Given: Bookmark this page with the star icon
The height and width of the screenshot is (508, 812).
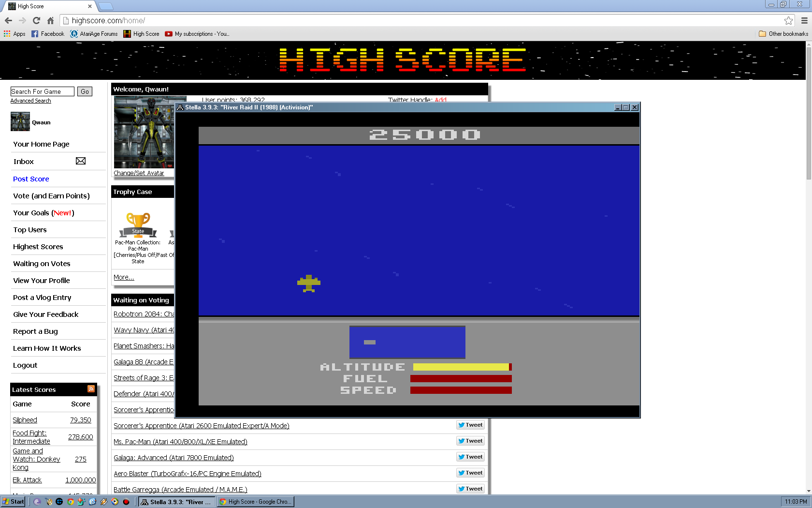Looking at the screenshot, I should pos(788,20).
